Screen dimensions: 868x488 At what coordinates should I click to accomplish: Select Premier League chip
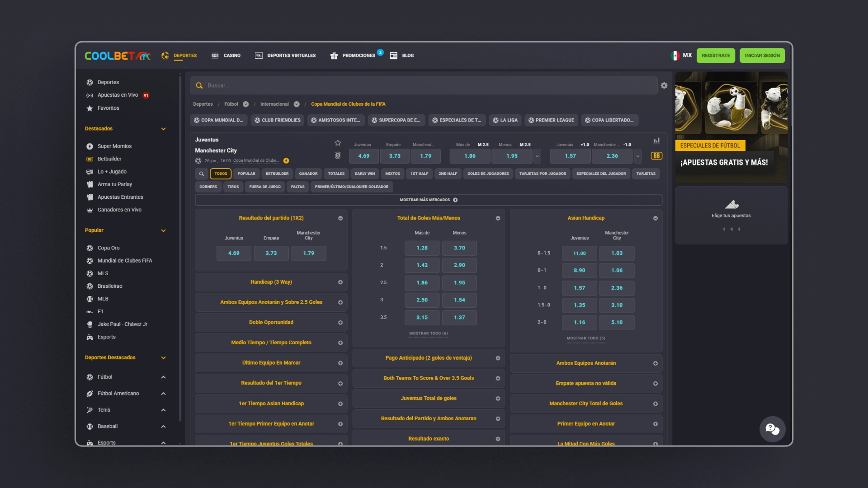551,120
